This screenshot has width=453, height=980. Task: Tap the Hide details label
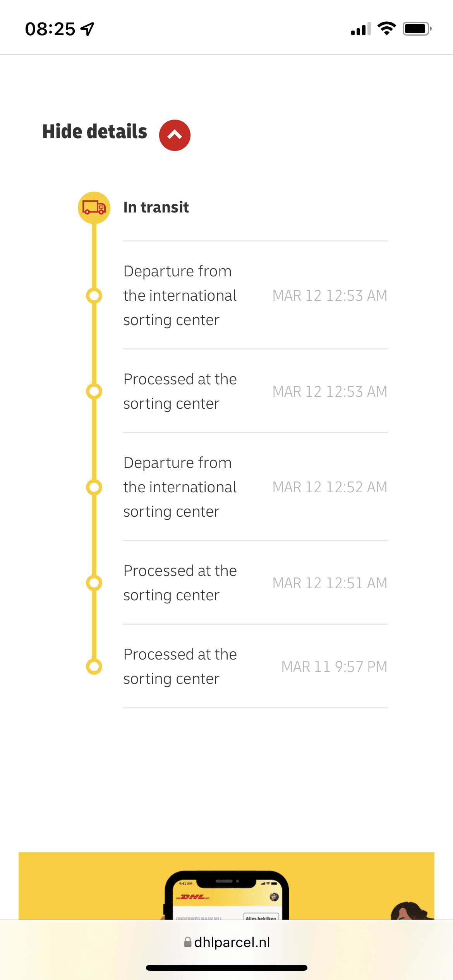(95, 132)
